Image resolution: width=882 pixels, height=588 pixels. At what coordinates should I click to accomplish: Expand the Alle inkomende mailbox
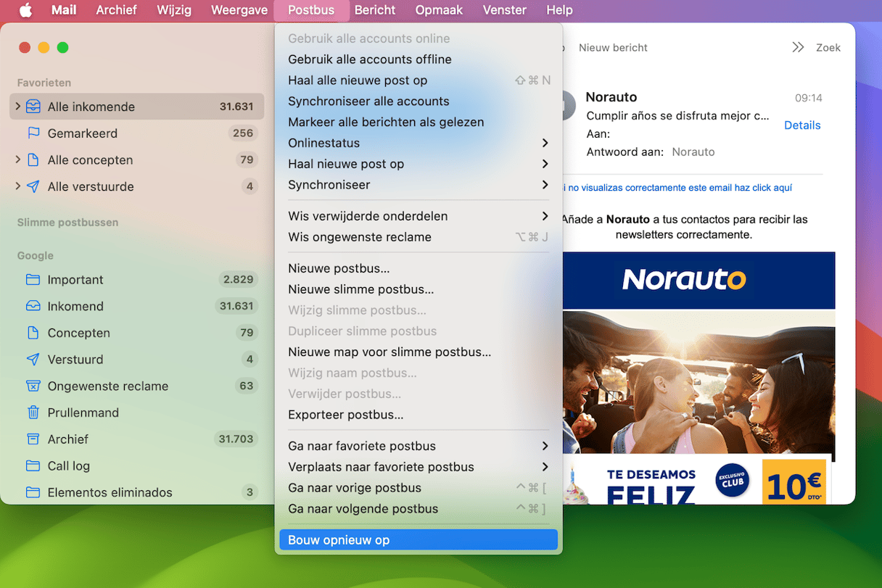tap(18, 107)
